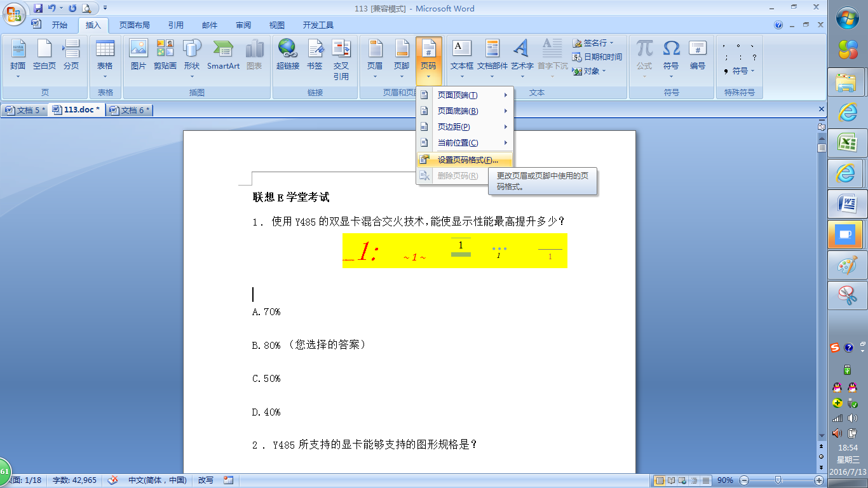The width and height of the screenshot is (868, 488).
Task: Open Excel from the taskbar
Action: (x=847, y=142)
